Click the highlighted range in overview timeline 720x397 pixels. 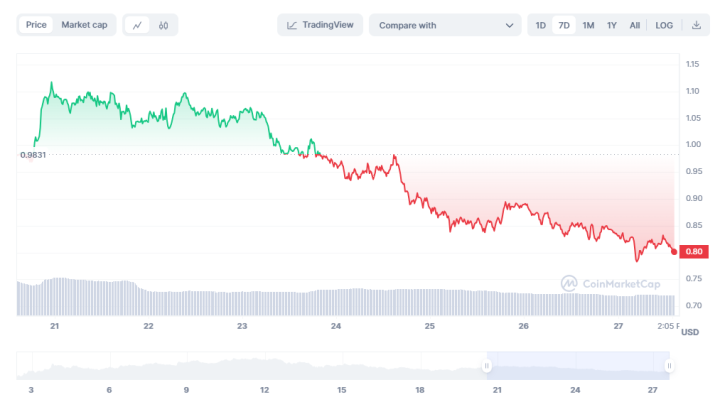pos(578,366)
